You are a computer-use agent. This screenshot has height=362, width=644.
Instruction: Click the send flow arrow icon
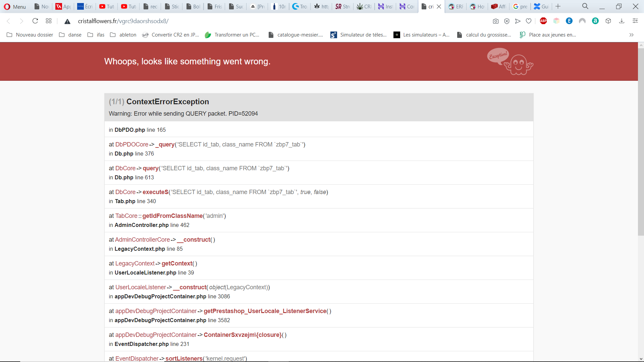(x=518, y=21)
